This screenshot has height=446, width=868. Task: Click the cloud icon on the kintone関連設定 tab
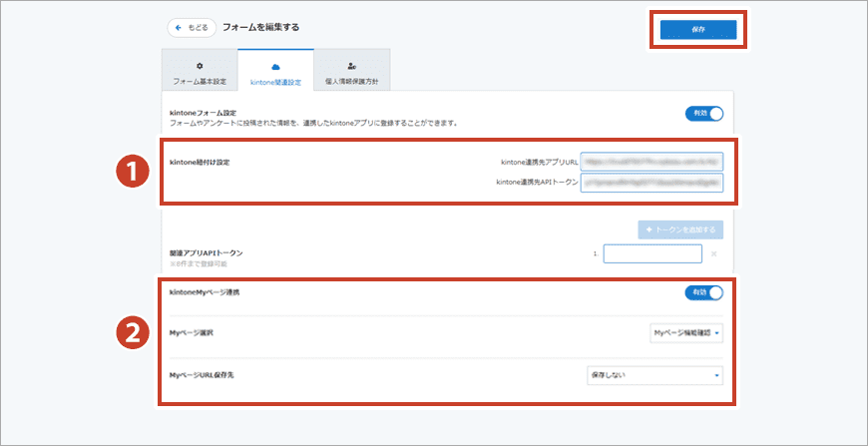(275, 65)
